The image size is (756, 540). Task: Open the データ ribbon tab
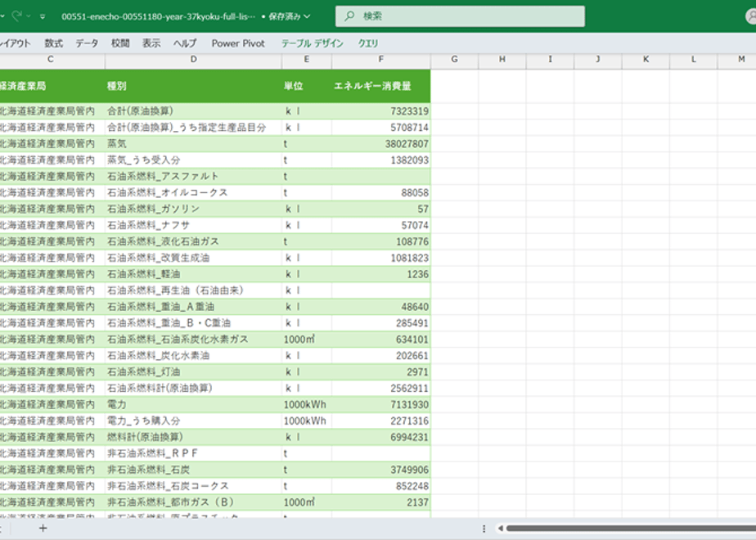(x=87, y=43)
